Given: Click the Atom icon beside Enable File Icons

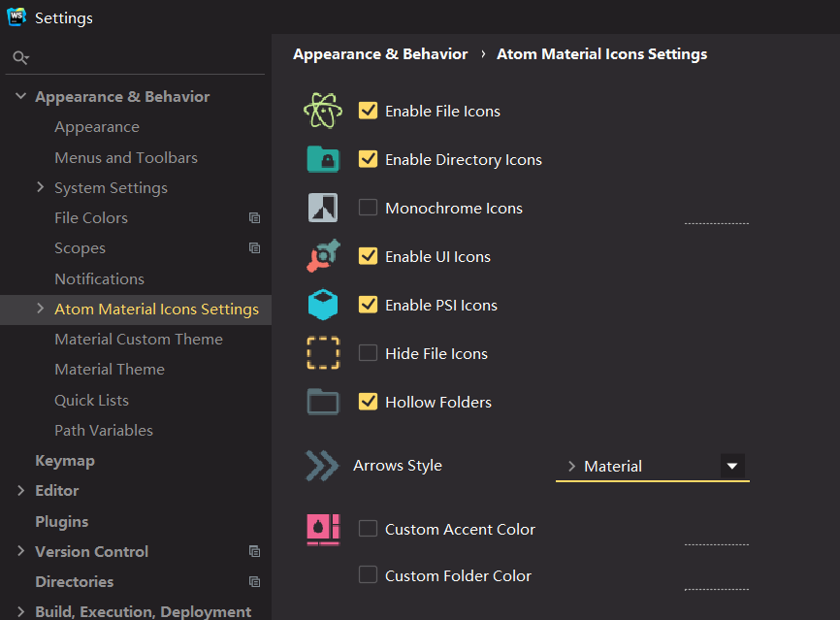Looking at the screenshot, I should tap(322, 111).
